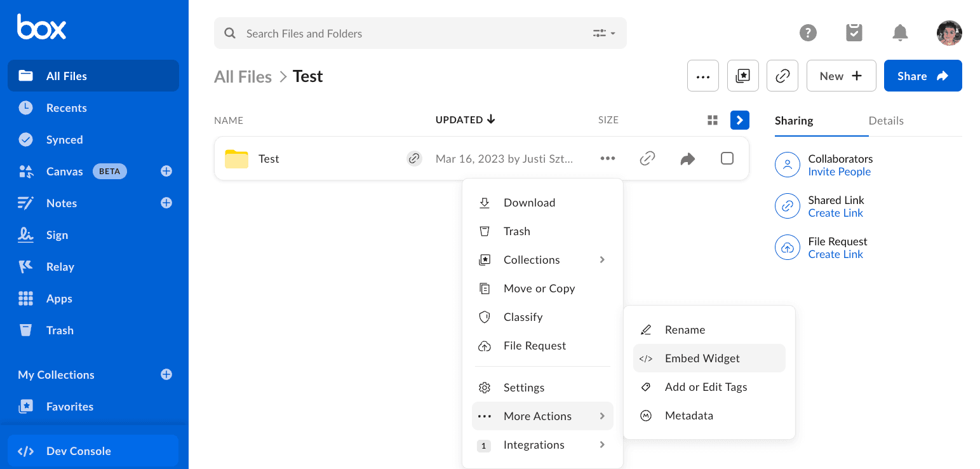Open Apps in sidebar
Viewport: 980px width, 469px height.
93,298
